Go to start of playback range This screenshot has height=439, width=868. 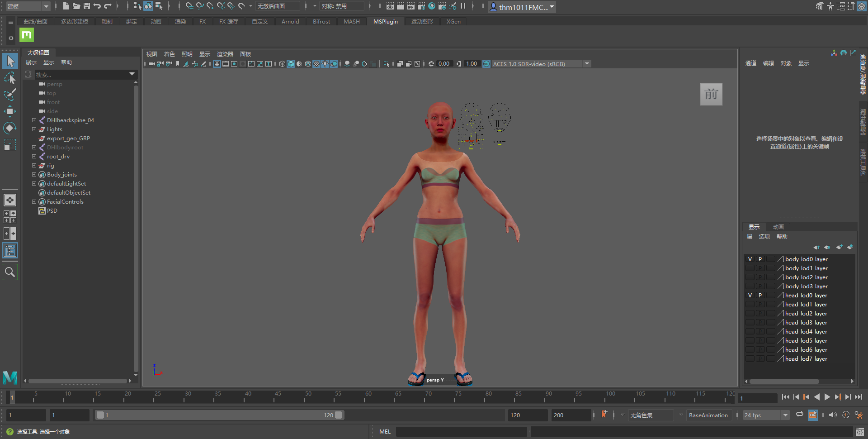786,397
